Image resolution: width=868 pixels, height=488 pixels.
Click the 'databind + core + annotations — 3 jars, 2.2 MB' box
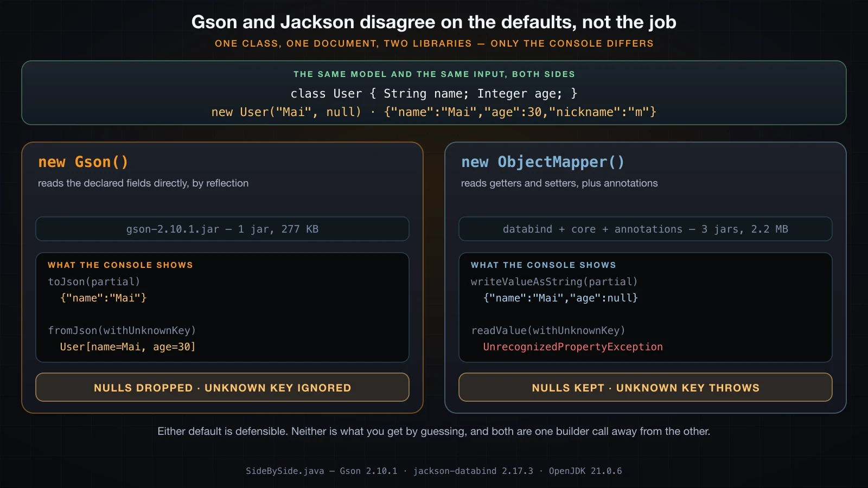[x=646, y=229]
